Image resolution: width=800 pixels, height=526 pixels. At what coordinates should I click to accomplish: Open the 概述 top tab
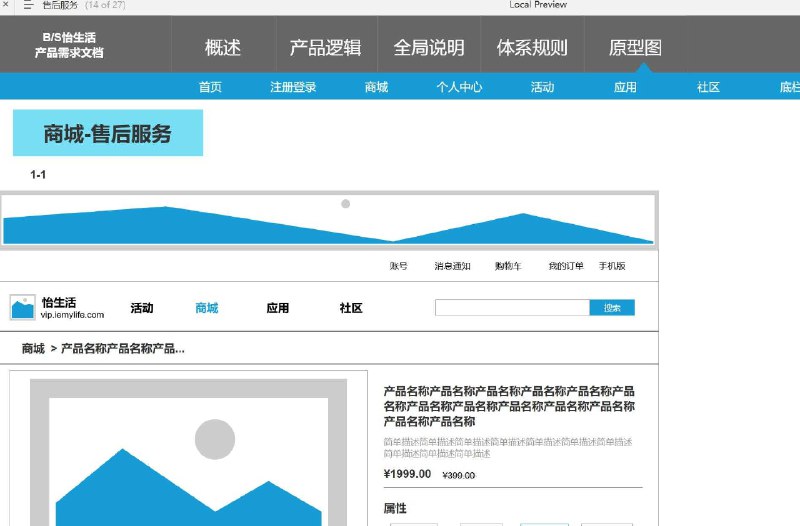[x=223, y=48]
